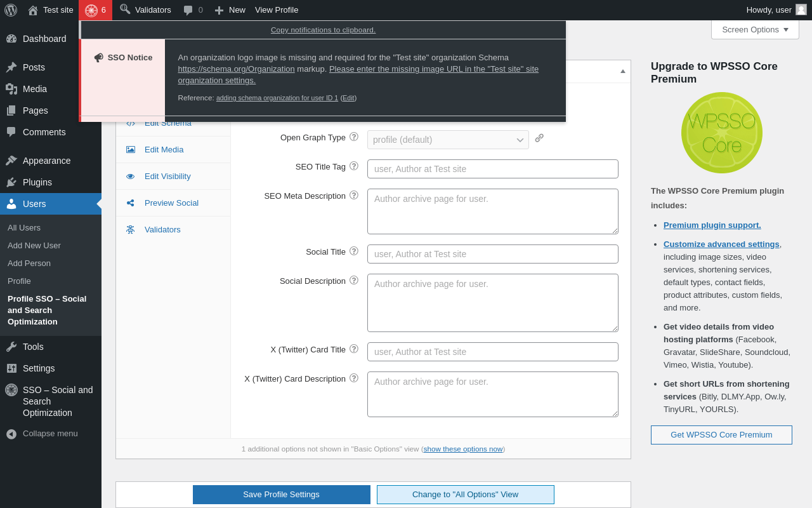The height and width of the screenshot is (508, 812).
Task: Click the link icon next to Open Graph Type
Action: (539, 138)
